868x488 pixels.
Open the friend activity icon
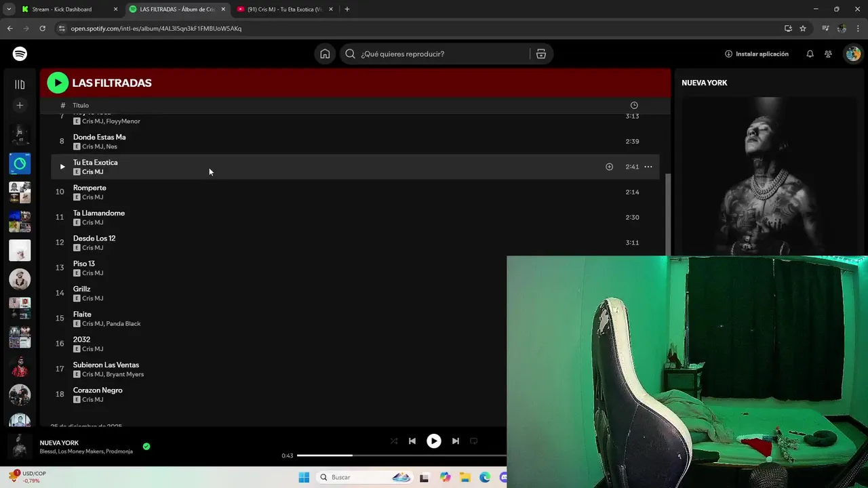coord(828,54)
